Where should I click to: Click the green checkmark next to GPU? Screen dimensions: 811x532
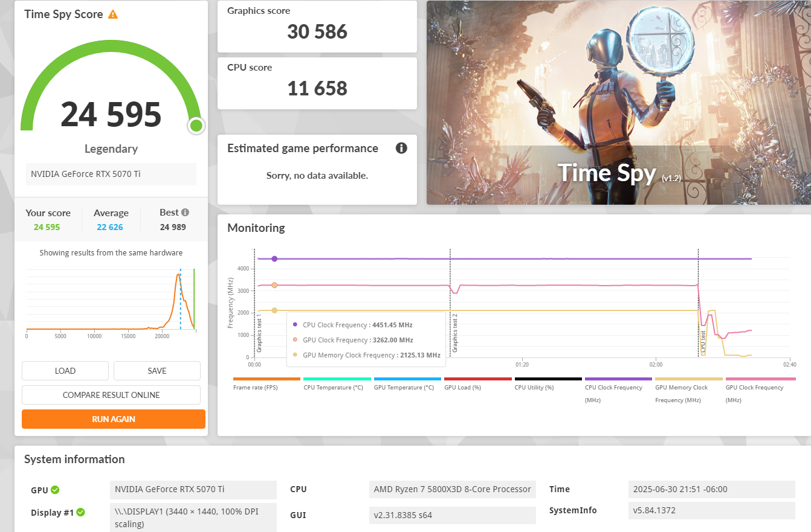point(55,490)
